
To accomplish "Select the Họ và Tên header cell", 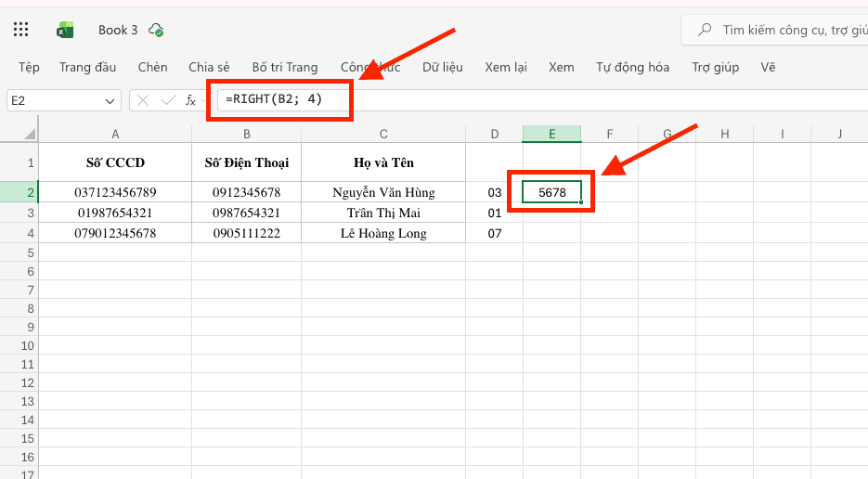I will coord(383,162).
